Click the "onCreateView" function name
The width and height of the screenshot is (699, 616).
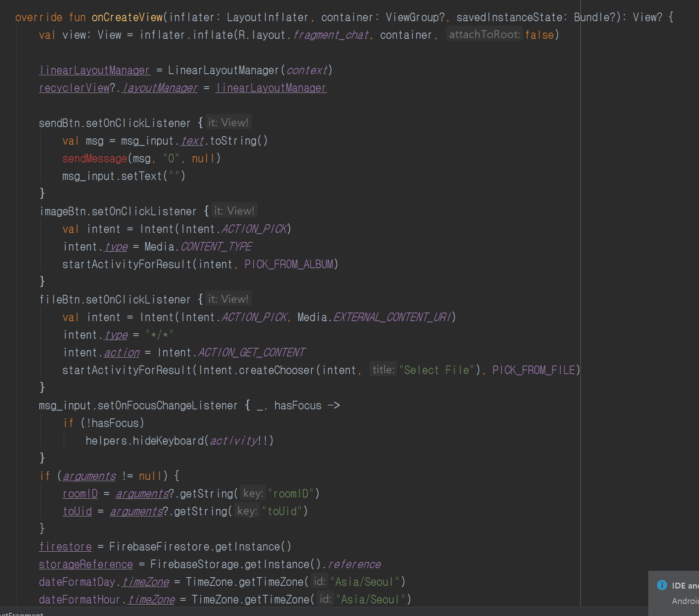[127, 17]
